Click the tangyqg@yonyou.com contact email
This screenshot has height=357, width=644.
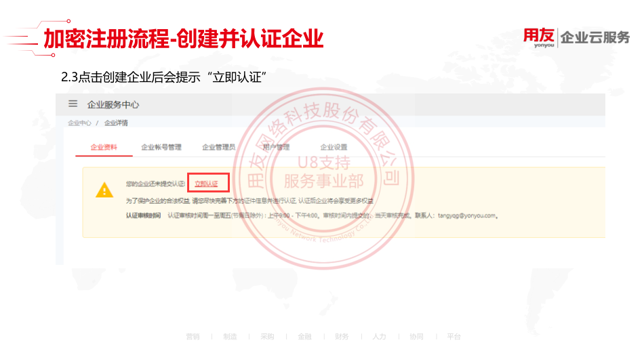point(466,215)
